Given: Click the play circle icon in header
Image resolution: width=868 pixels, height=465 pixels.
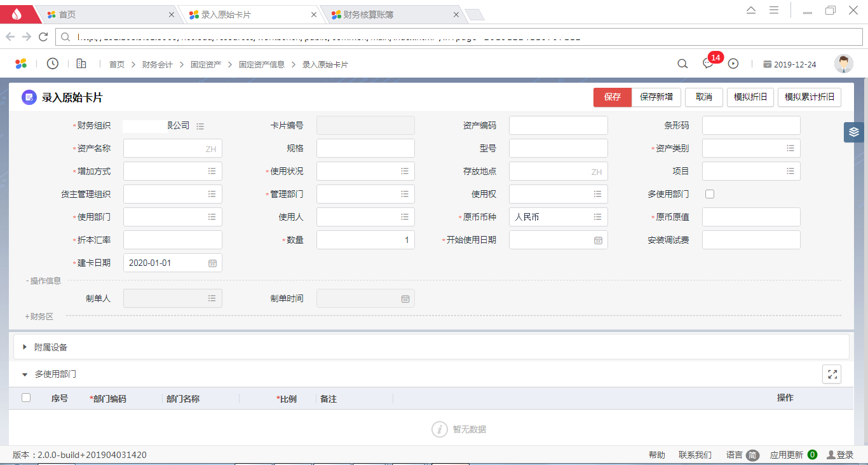Looking at the screenshot, I should pos(733,64).
